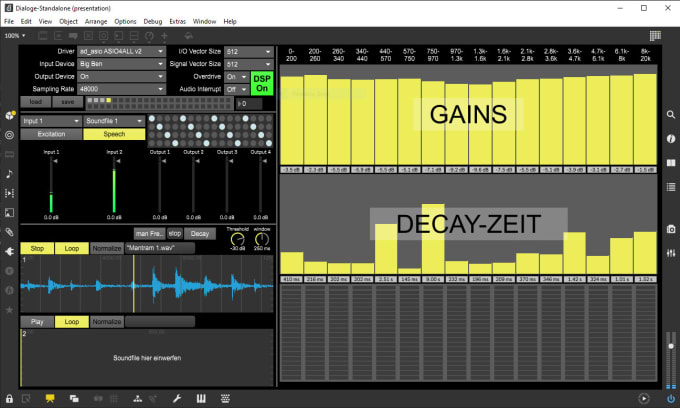Click the blue audio power icon
This screenshot has width=680, height=408.
click(670, 398)
